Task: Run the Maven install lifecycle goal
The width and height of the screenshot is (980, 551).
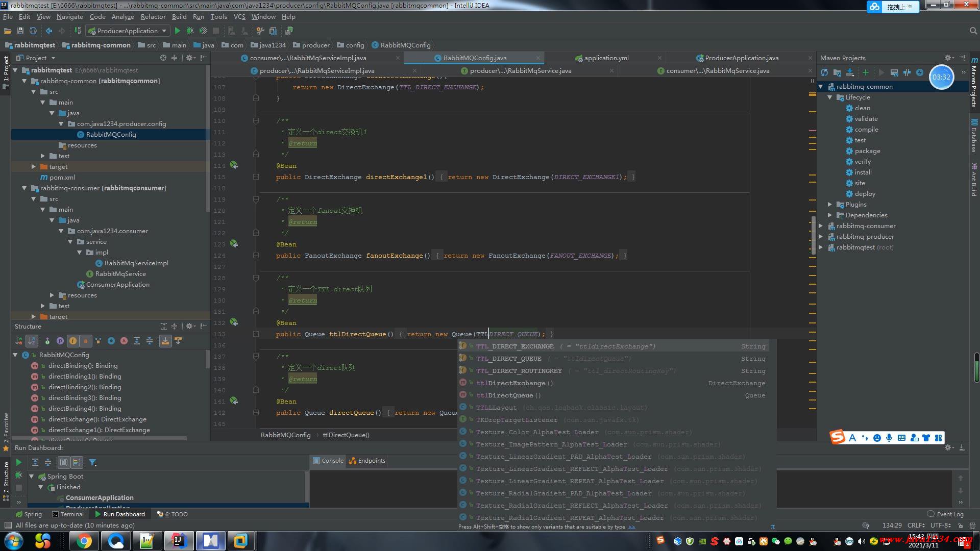Action: (863, 172)
